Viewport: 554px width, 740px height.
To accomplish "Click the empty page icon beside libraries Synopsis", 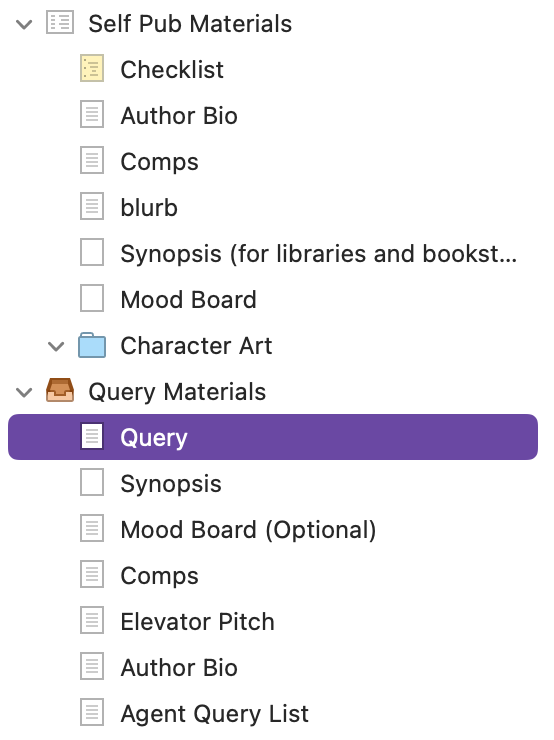I will point(92,252).
